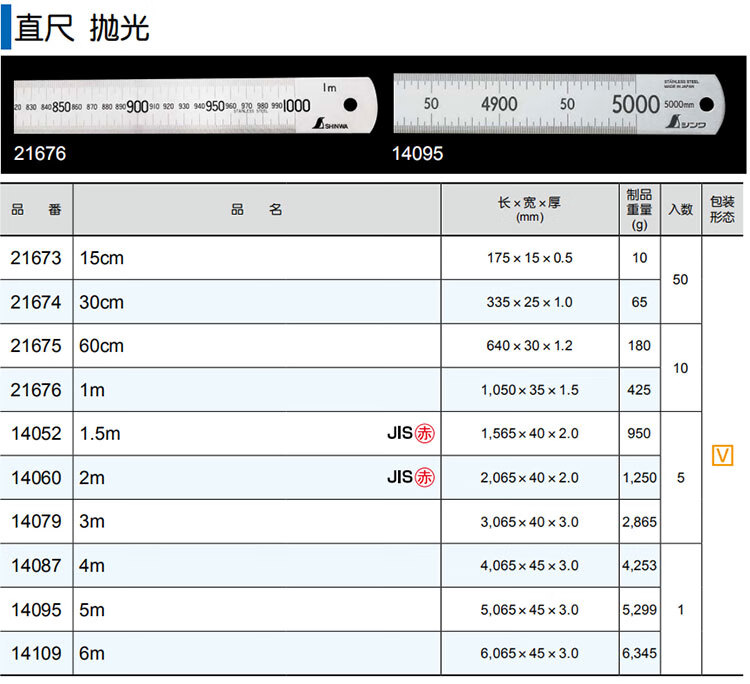
Task: Click the orange V packaging icon
Action: click(x=722, y=455)
